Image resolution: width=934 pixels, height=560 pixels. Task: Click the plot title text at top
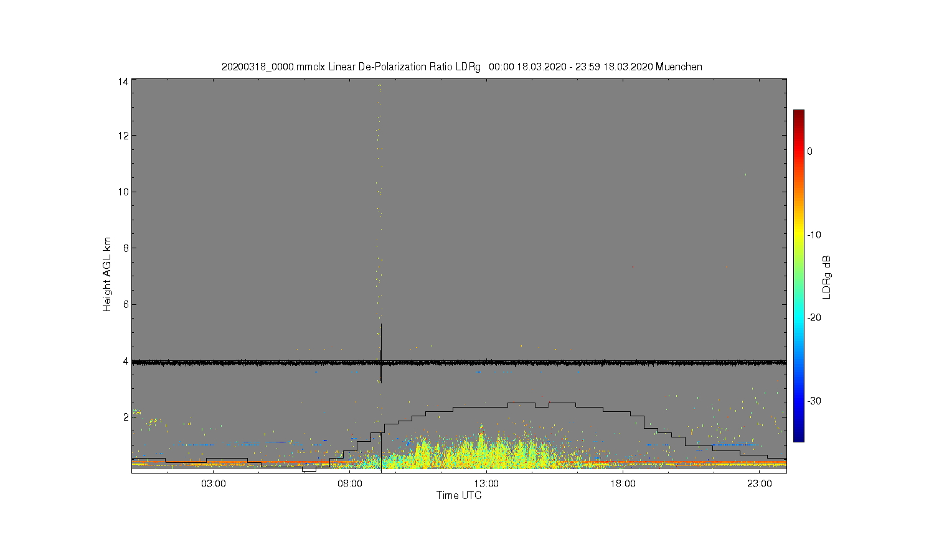tap(461, 67)
